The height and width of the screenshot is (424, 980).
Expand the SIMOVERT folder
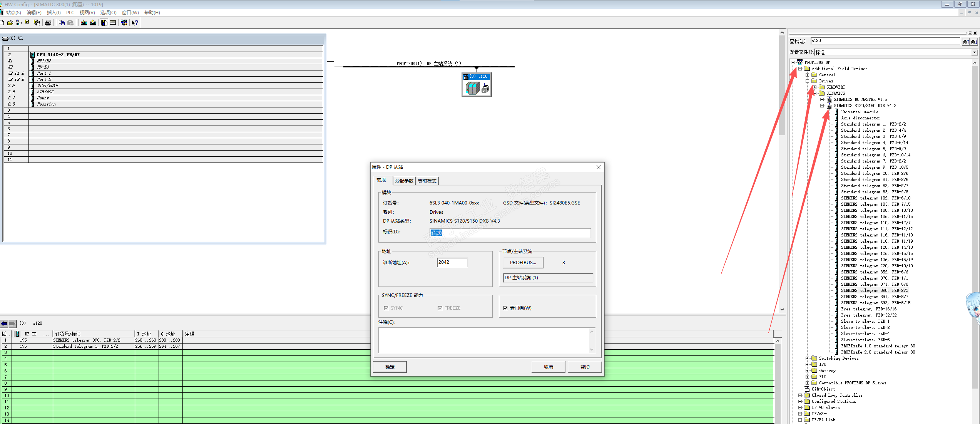point(815,87)
